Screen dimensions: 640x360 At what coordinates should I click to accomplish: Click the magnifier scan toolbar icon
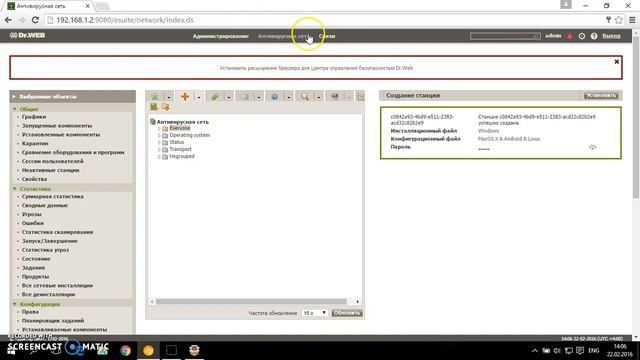(x=304, y=96)
